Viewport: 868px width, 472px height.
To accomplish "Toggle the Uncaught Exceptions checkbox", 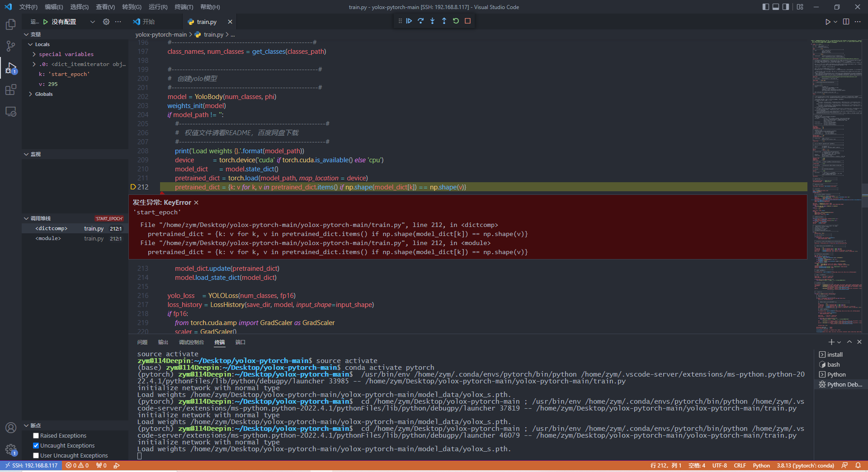I will pos(36,446).
